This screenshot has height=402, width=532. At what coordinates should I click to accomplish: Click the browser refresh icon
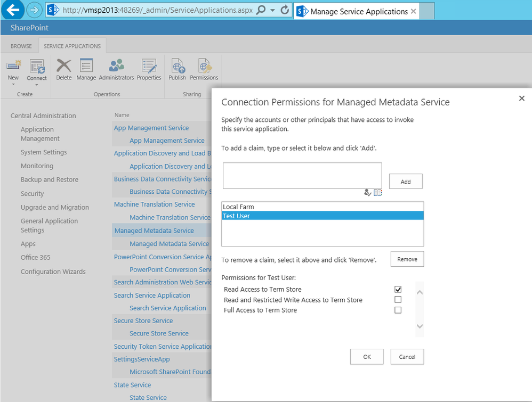coord(285,10)
